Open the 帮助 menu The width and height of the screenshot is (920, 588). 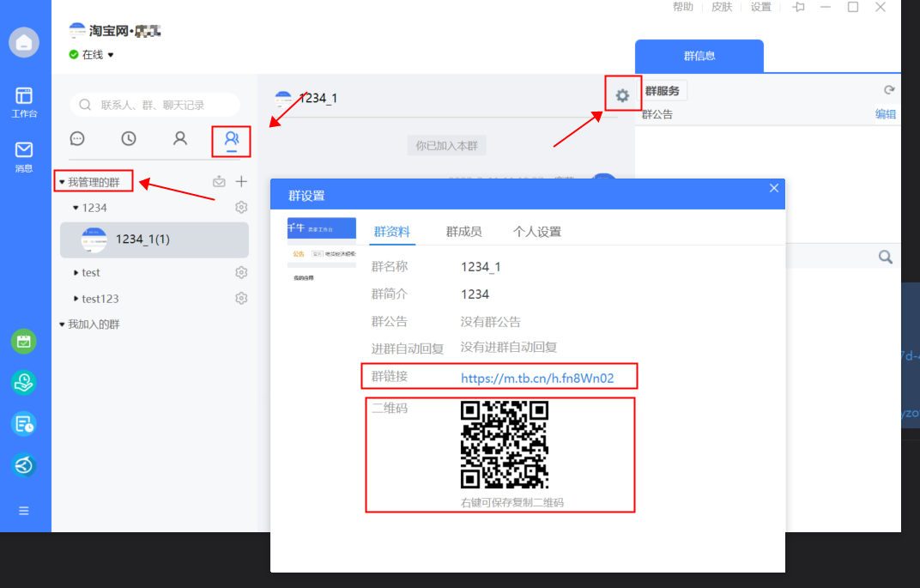click(x=682, y=7)
